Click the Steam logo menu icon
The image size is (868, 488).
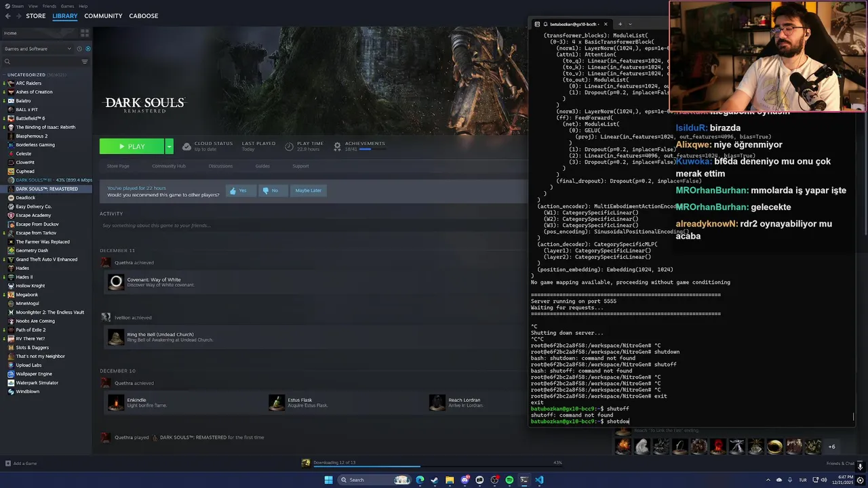[6, 6]
